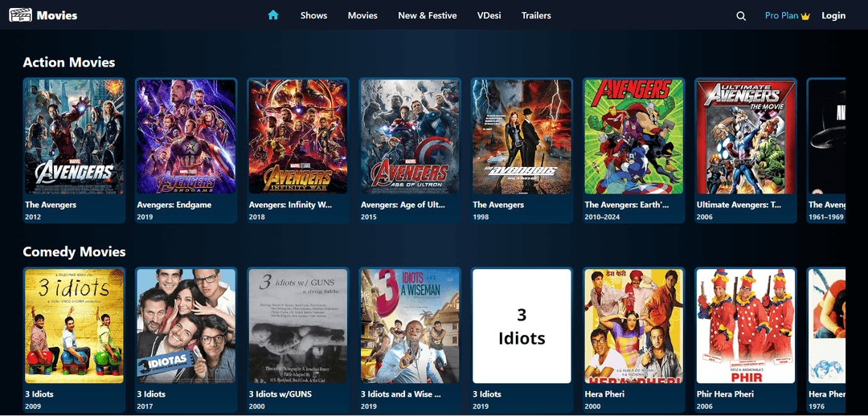
Task: Open Ultimate Avengers movie poster
Action: 746,136
